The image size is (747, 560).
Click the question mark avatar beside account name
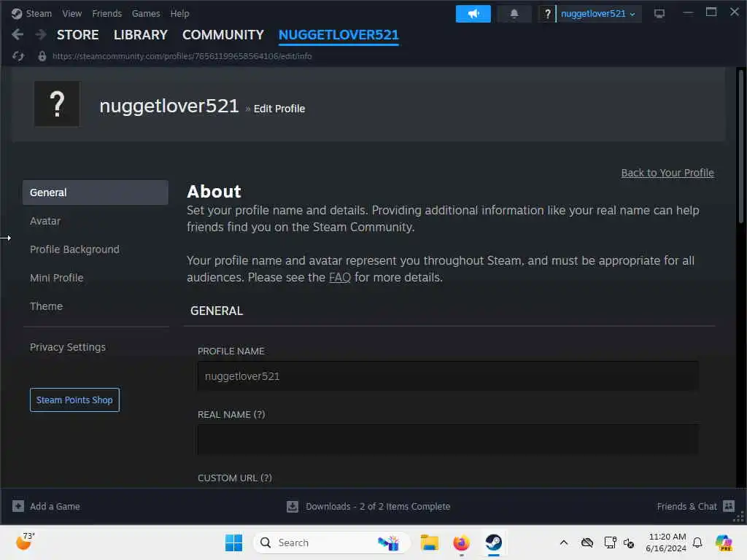[547, 14]
